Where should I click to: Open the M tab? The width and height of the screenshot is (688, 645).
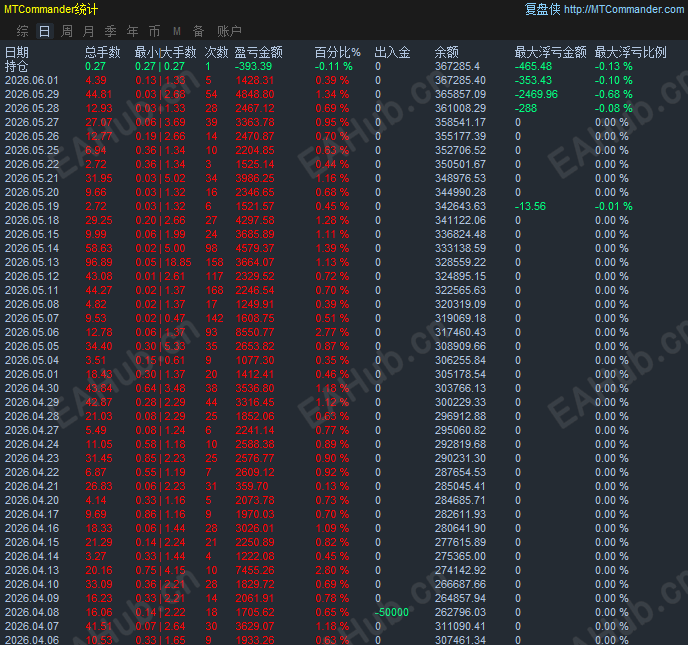[177, 31]
